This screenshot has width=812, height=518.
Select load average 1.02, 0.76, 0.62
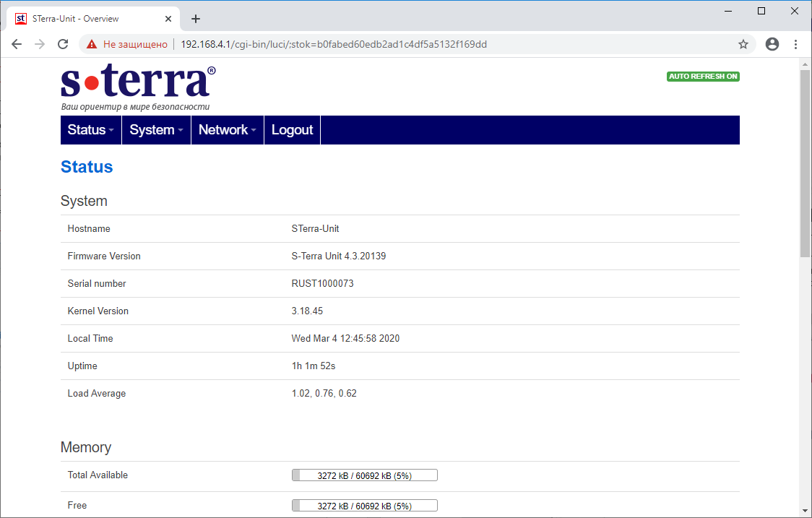click(324, 393)
